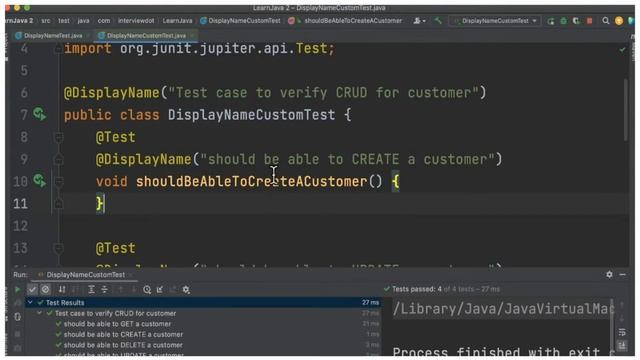Select 'should be able to GET a customer'
The width and height of the screenshot is (640, 360).
coord(203,324)
